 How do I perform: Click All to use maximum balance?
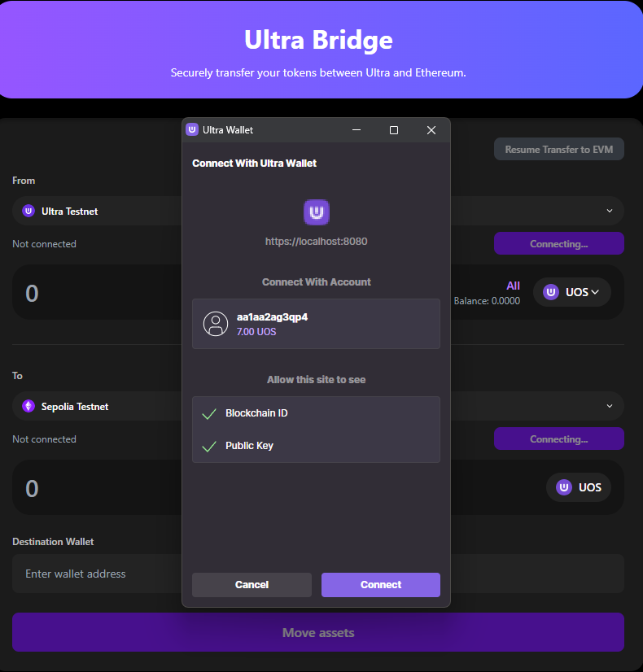point(513,286)
